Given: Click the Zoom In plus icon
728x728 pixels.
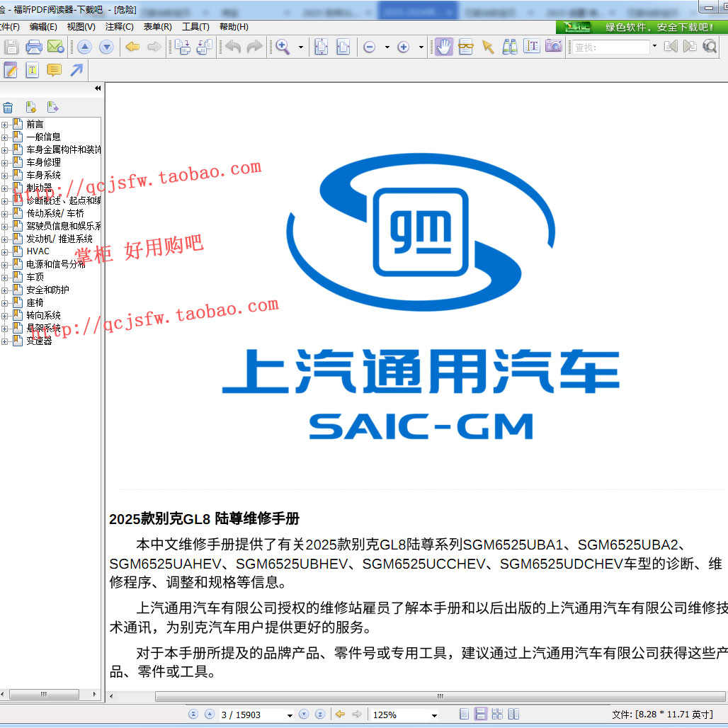Looking at the screenshot, I should coord(404,47).
